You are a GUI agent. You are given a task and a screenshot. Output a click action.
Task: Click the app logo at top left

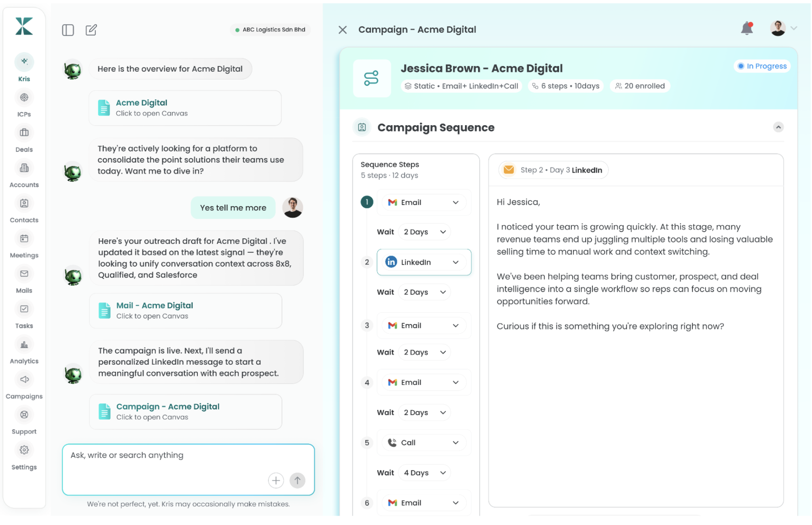[x=24, y=26]
